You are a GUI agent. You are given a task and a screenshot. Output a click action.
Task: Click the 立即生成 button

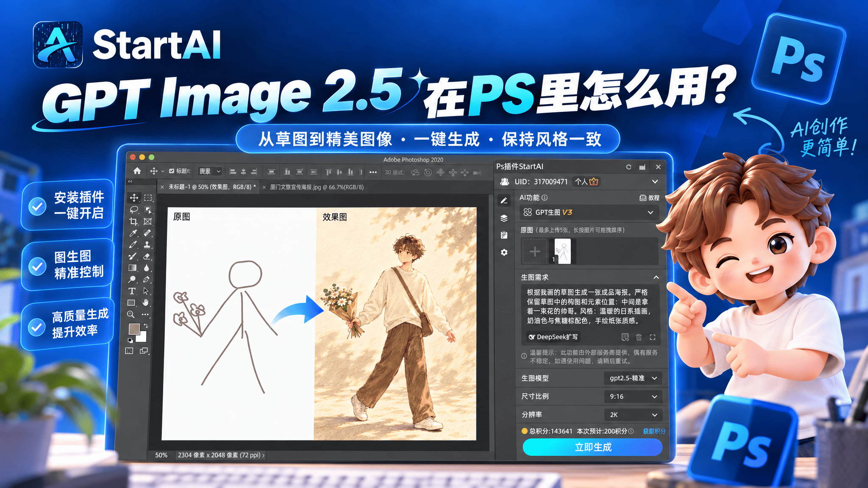click(x=593, y=447)
